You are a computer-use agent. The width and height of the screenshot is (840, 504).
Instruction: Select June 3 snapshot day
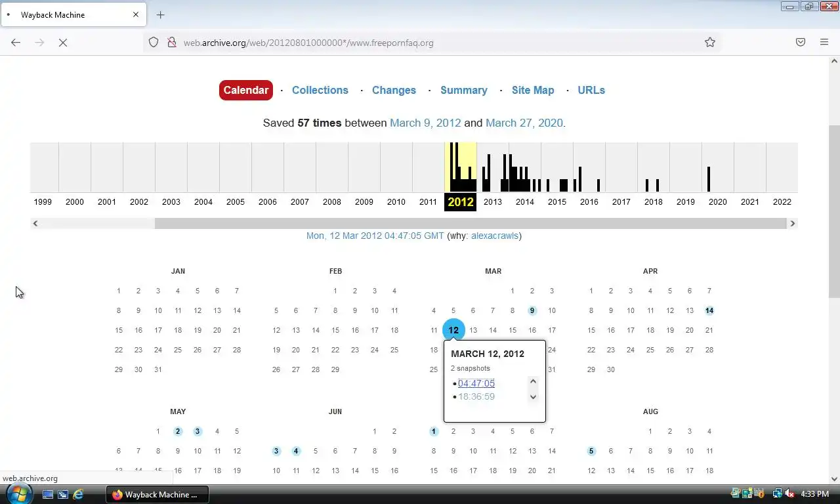(x=276, y=451)
